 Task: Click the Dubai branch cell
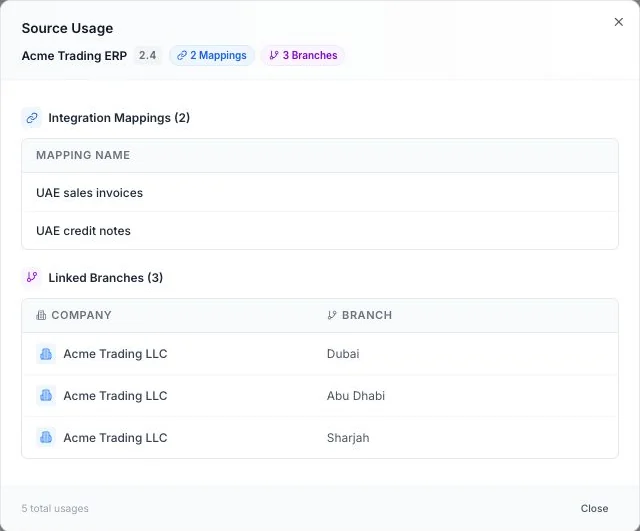pyautogui.click(x=343, y=354)
